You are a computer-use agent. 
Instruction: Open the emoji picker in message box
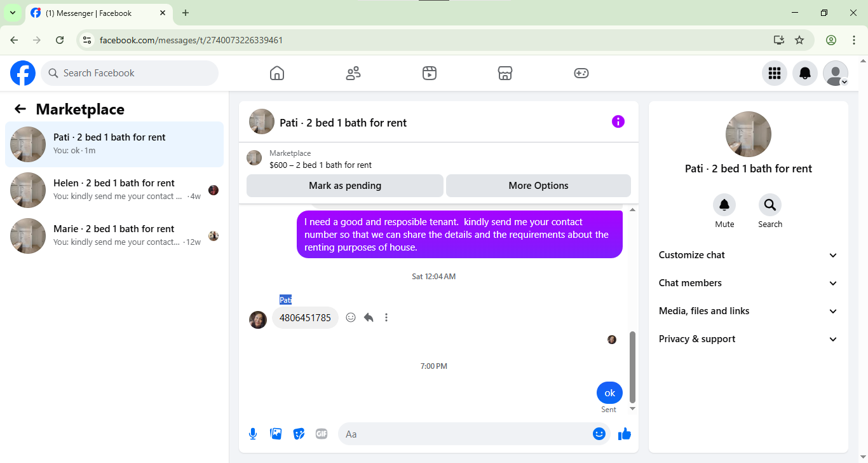click(x=599, y=434)
